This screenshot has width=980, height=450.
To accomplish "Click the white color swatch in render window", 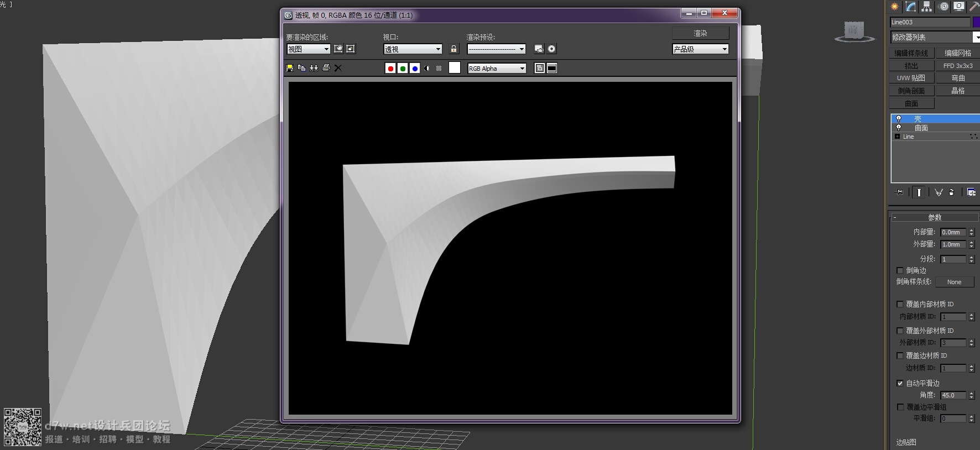I will point(455,67).
